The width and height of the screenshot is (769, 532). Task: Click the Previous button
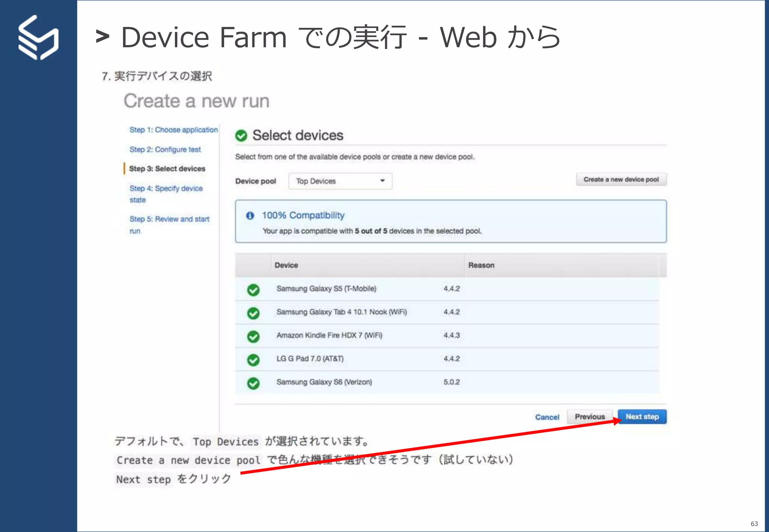[590, 417]
